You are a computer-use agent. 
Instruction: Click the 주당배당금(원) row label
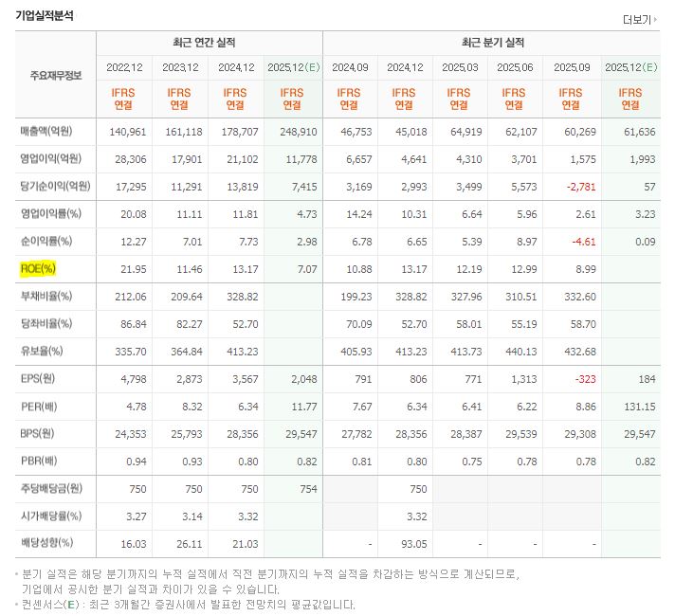click(51, 489)
